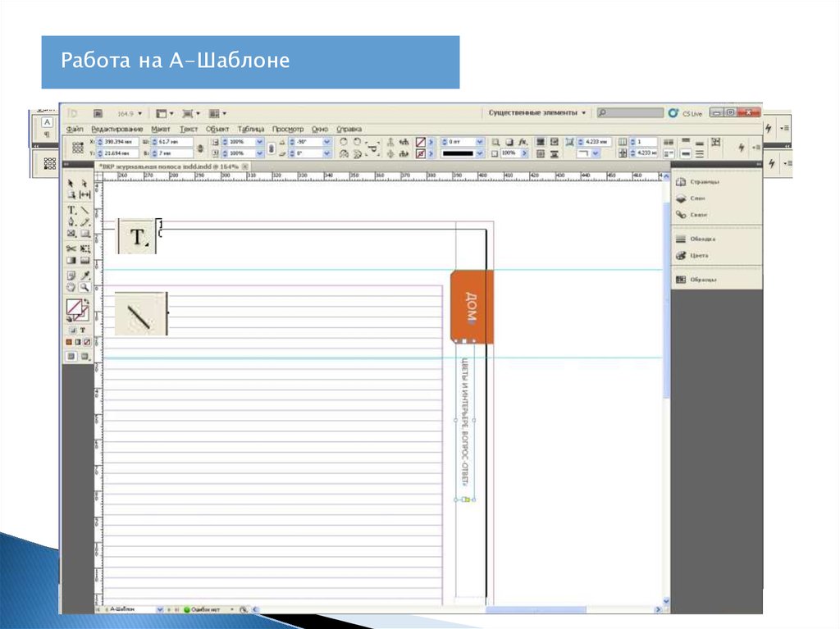Open the Страницы (Pages) panel
The width and height of the screenshot is (840, 629).
[x=702, y=182]
